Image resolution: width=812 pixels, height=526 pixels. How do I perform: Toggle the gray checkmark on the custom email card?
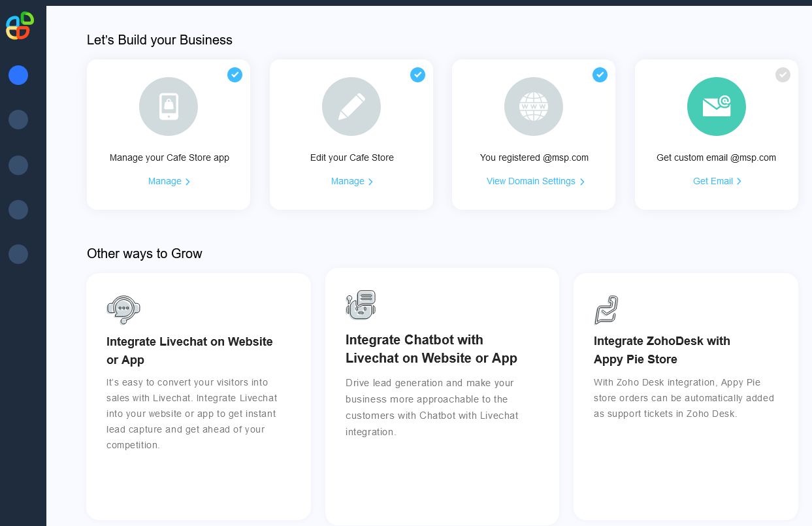(783, 75)
